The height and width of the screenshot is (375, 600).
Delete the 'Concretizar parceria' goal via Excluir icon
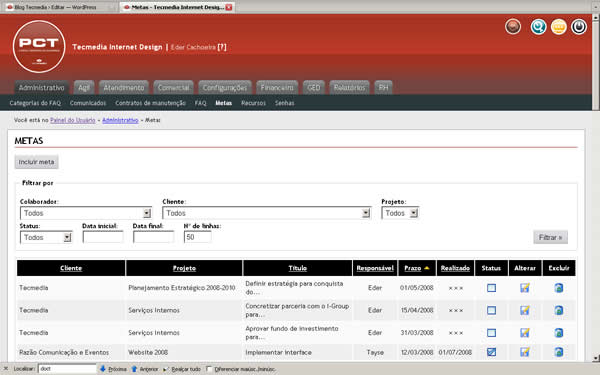559,310
